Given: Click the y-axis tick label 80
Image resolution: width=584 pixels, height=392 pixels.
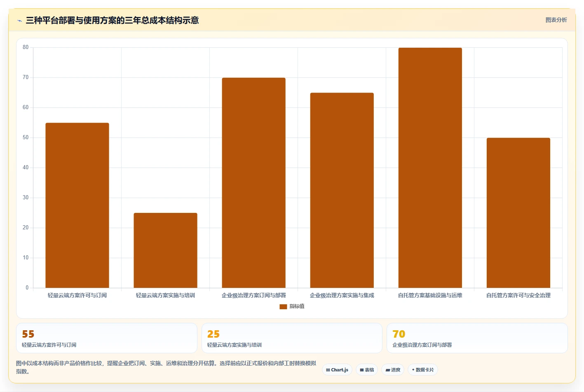Looking at the screenshot, I should [26, 47].
